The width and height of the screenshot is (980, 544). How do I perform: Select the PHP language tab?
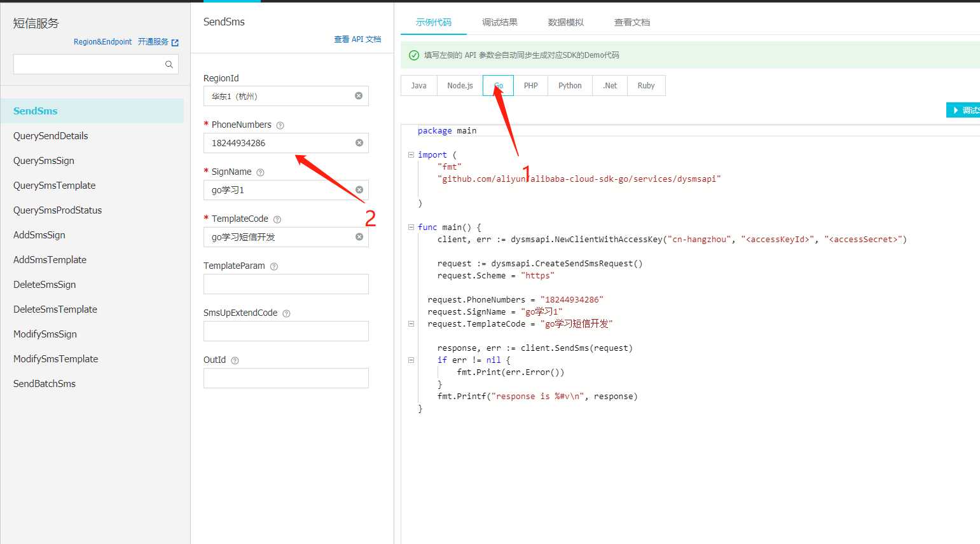tap(531, 85)
